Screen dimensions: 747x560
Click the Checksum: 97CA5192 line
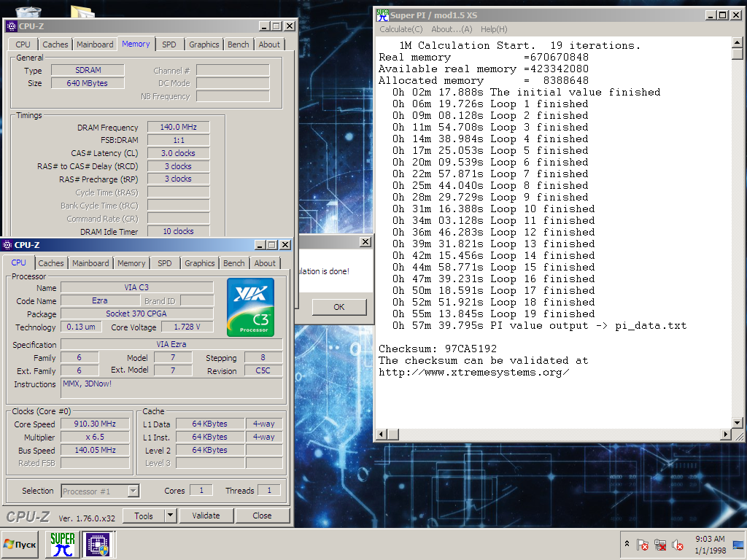tap(438, 349)
